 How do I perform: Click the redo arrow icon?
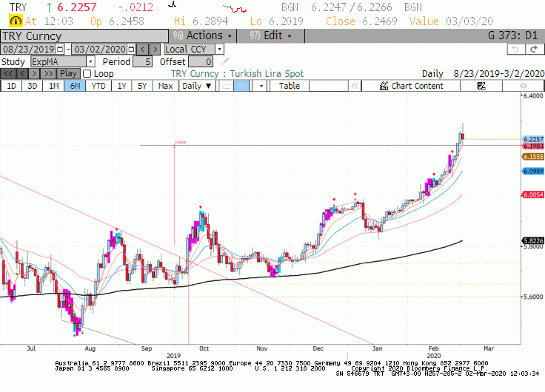534,50
